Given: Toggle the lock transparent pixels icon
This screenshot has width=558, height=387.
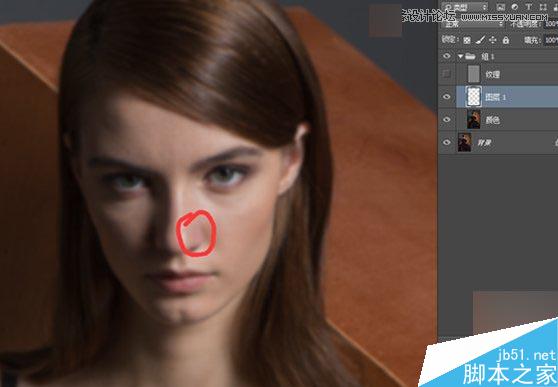Looking at the screenshot, I should click(x=467, y=40).
